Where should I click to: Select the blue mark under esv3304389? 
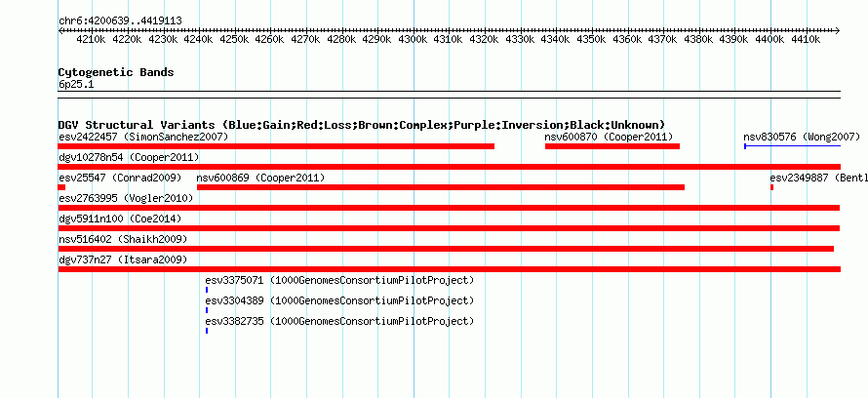[207, 310]
